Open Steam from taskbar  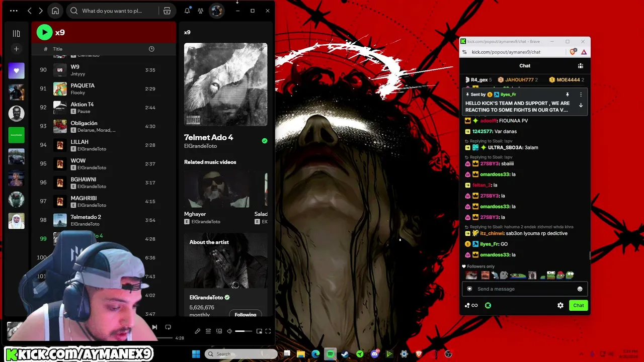coord(345,354)
